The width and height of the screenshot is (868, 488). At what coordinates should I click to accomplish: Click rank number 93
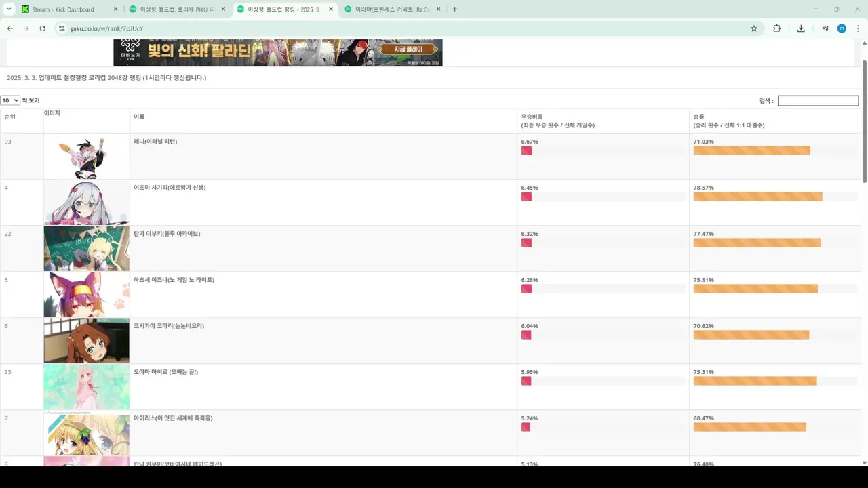tap(7, 142)
